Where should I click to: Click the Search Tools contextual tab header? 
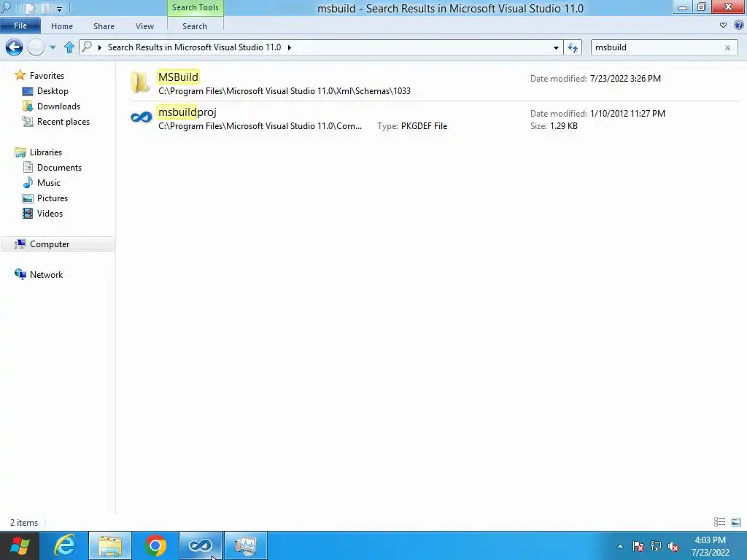click(x=196, y=7)
